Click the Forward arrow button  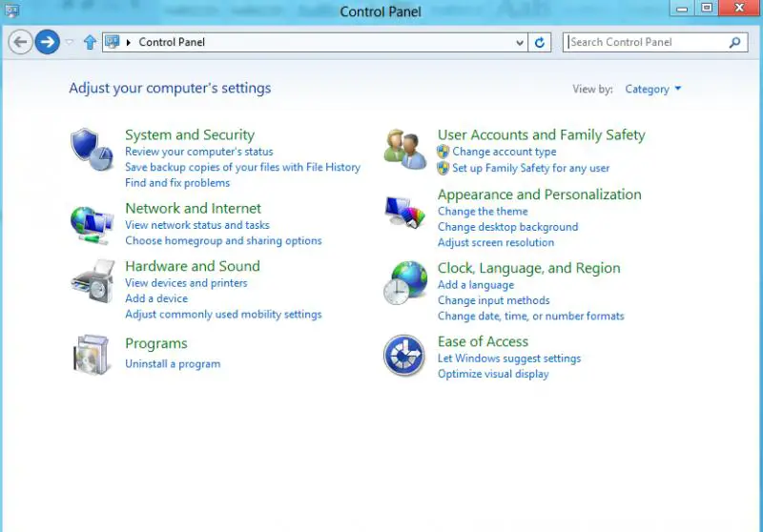pyautogui.click(x=47, y=42)
